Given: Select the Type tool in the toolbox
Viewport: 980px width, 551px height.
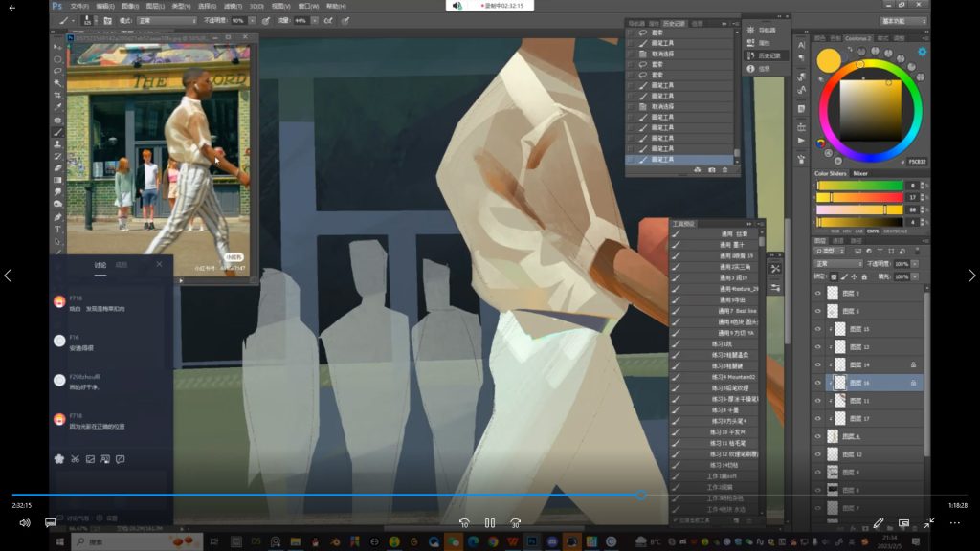Looking at the screenshot, I should point(57,230).
